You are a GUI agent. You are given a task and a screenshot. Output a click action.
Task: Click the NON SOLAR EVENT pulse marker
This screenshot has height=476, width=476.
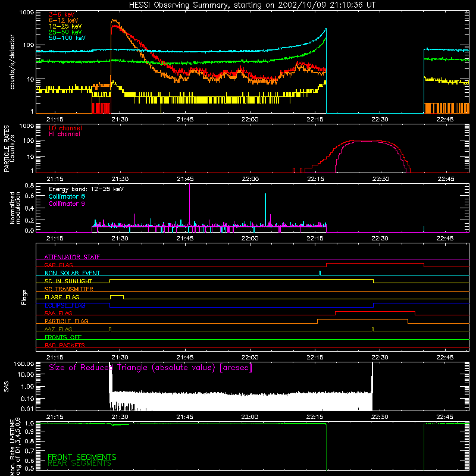[x=320, y=273]
